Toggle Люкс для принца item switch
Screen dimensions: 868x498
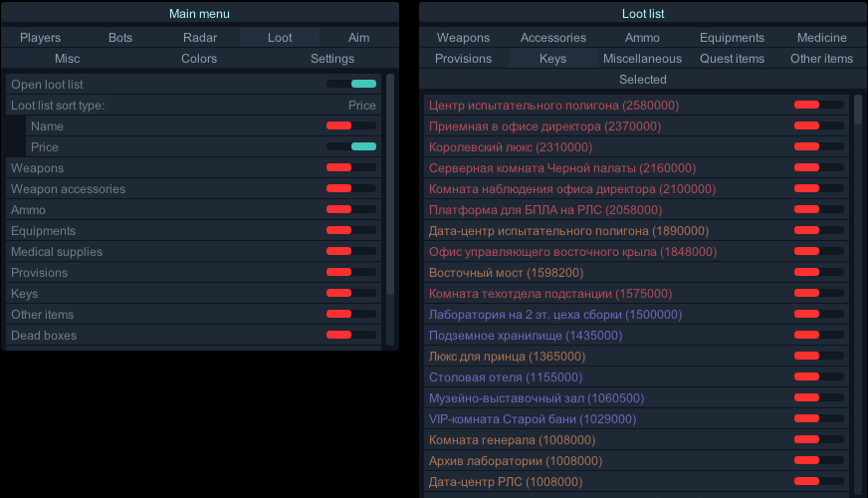click(818, 357)
